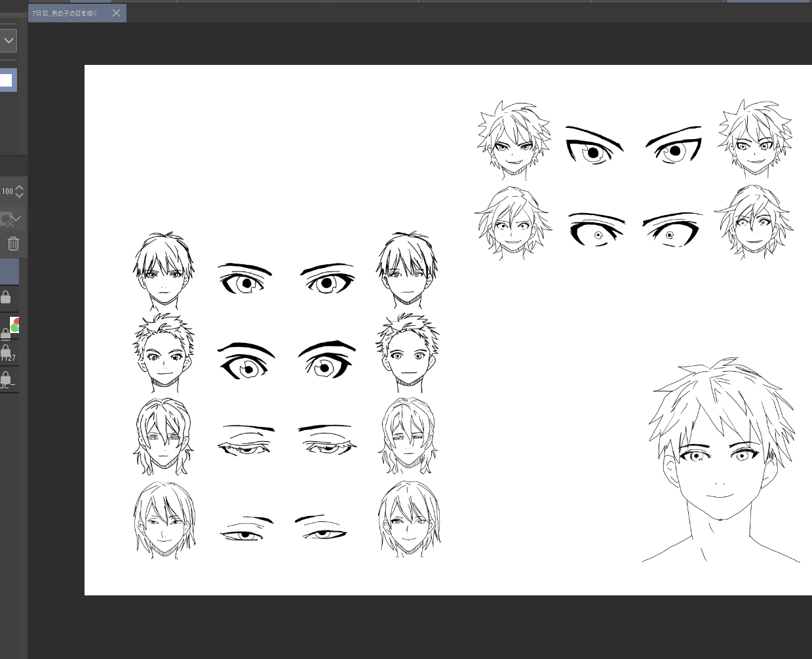Expand the dropdown at the top of the left panel
Screen dimensions: 812x659
click(x=9, y=41)
